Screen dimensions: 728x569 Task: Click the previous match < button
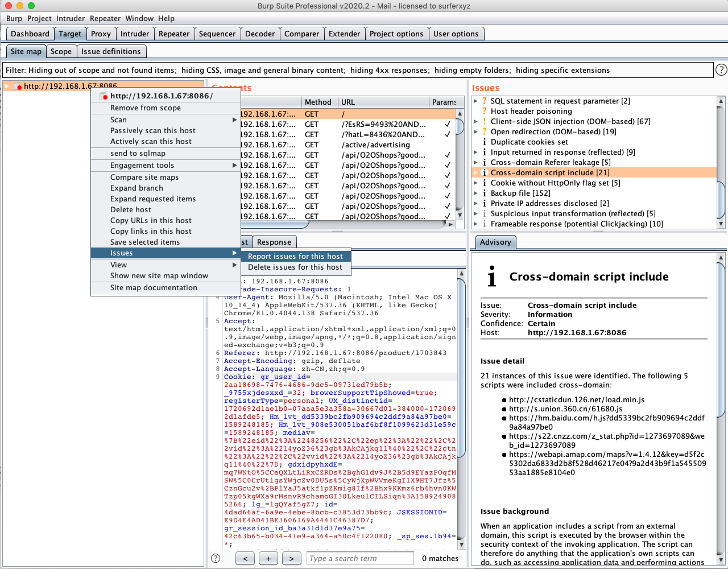(x=245, y=558)
